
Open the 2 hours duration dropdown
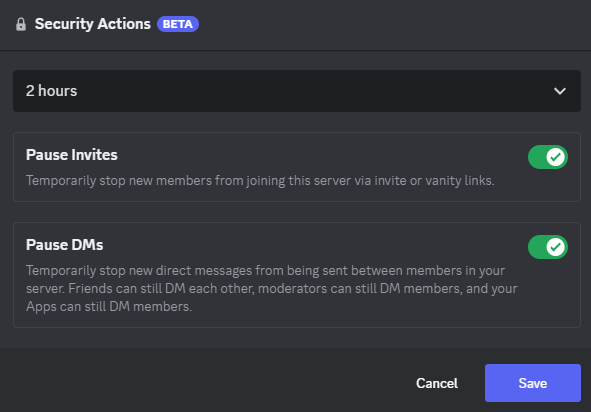coord(297,91)
